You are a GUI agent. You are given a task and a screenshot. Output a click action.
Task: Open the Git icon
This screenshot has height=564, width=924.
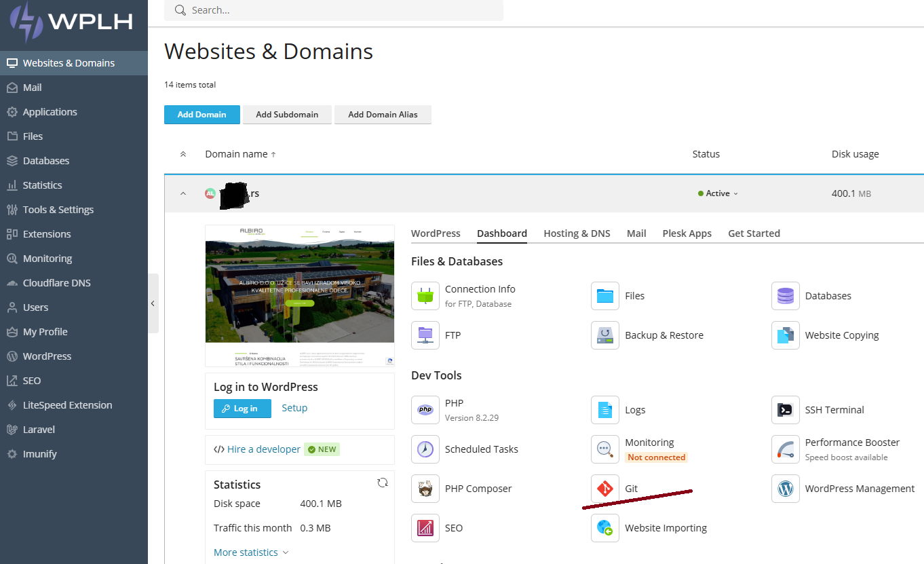(605, 489)
